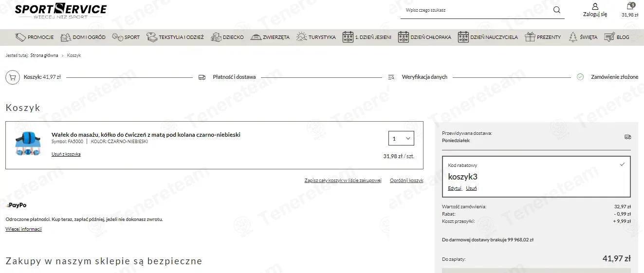This screenshot has width=644, height=273.
Task: Click the Dziecko baby bottle icon
Action: (x=216, y=37)
